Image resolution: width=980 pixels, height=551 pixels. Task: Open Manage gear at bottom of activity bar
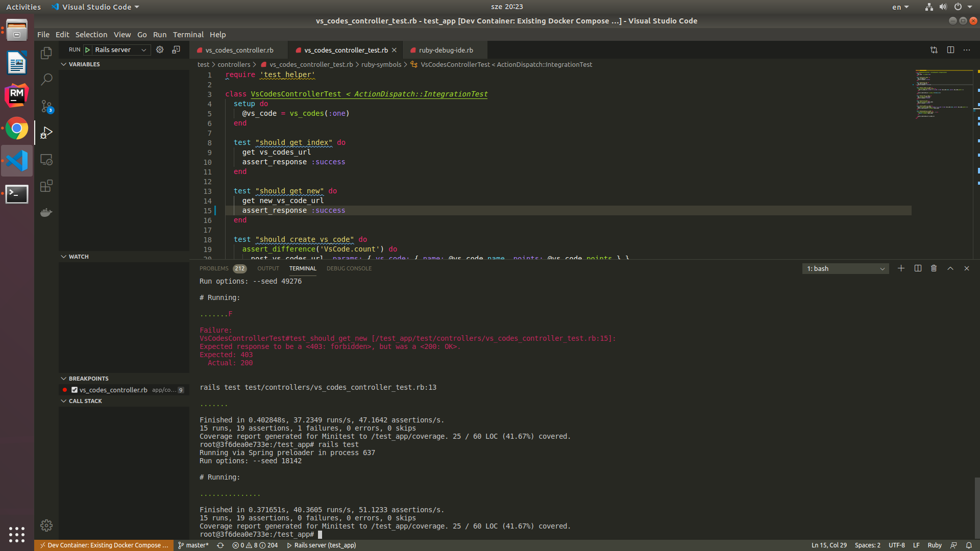point(46,525)
